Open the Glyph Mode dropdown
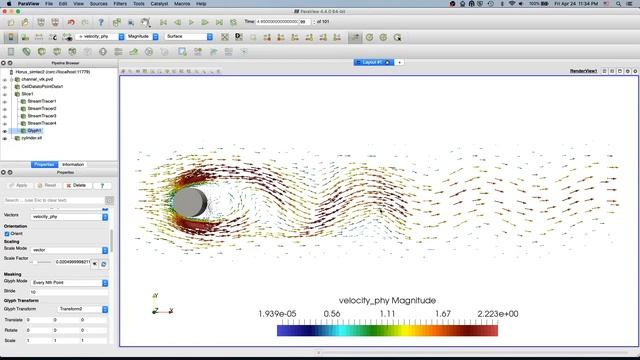The width and height of the screenshot is (640, 360). pyautogui.click(x=69, y=282)
